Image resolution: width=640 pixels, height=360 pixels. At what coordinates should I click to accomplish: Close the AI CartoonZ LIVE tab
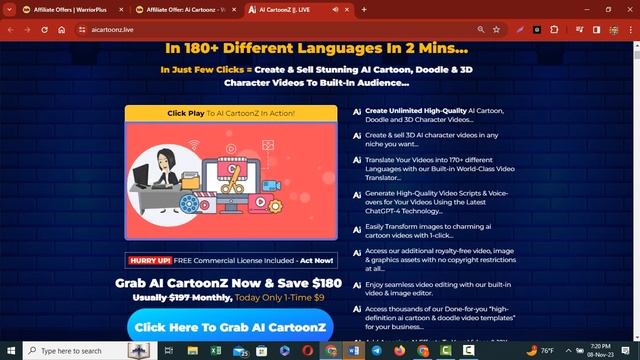[347, 10]
